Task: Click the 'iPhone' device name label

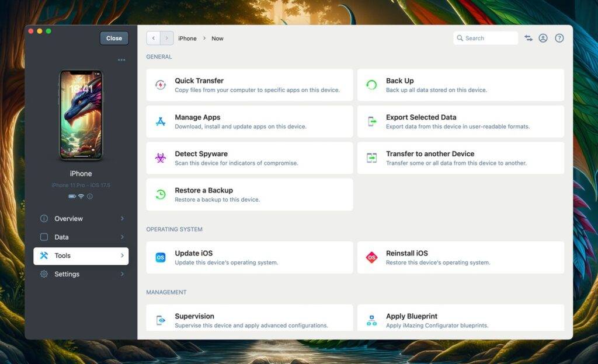Action: click(x=81, y=174)
